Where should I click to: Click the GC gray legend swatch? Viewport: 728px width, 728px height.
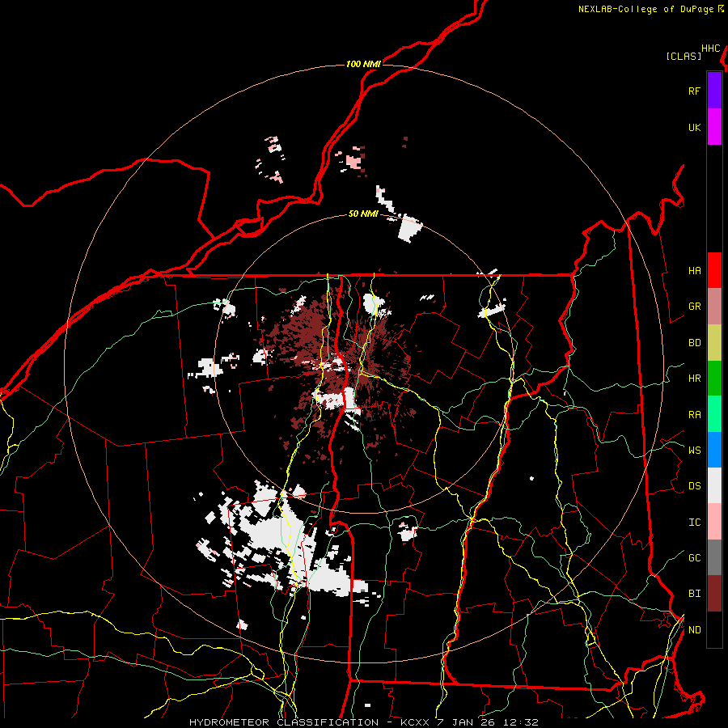(x=714, y=557)
